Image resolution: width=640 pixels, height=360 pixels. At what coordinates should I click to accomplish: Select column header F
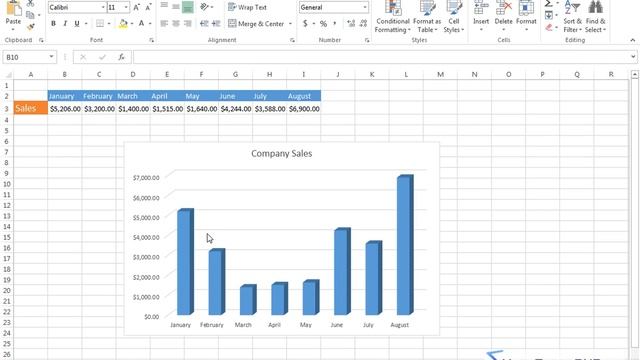pyautogui.click(x=201, y=74)
